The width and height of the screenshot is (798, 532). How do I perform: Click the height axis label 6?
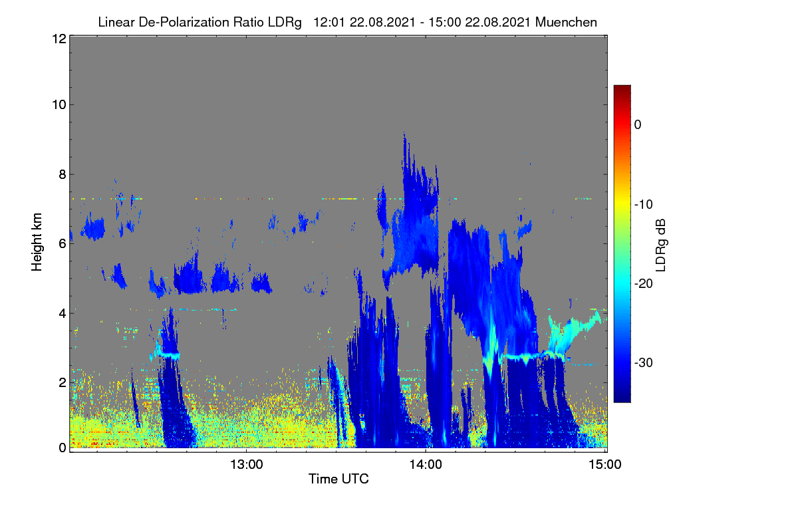click(x=61, y=243)
